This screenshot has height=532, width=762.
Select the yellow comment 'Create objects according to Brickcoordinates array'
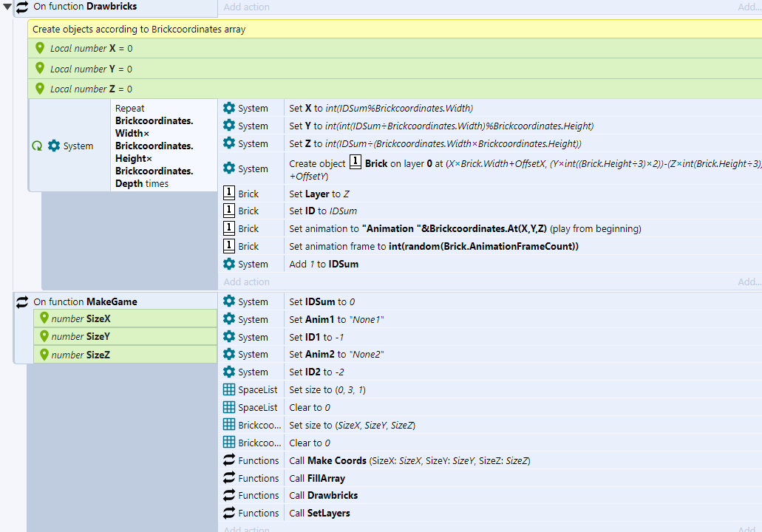click(395, 29)
